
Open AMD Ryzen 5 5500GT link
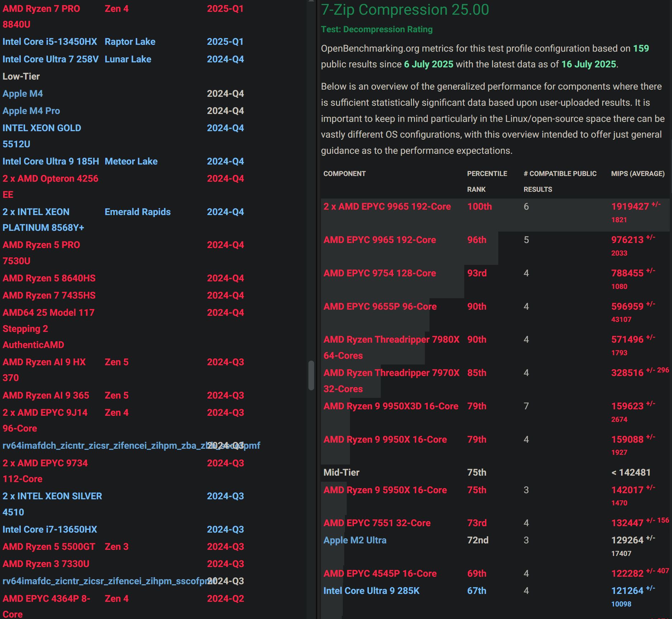[49, 547]
